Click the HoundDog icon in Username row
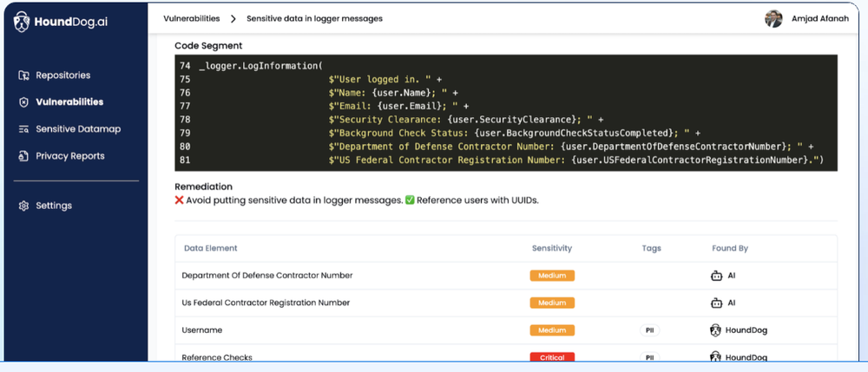Screen dimensions: 868x372 pyautogui.click(x=716, y=330)
